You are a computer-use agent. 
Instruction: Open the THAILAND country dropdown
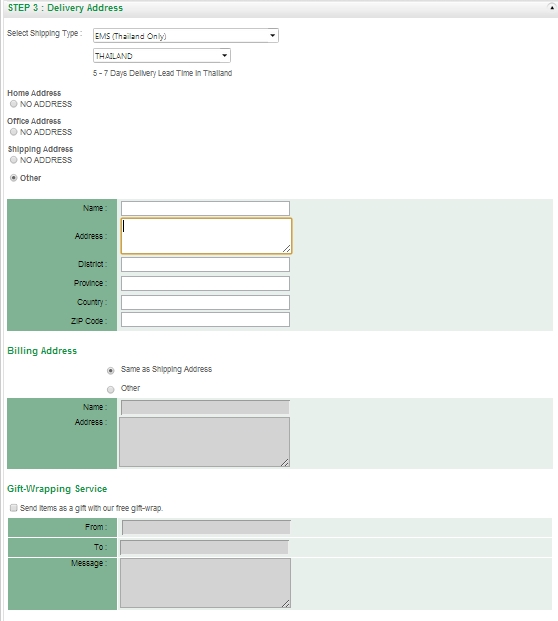coord(162,55)
